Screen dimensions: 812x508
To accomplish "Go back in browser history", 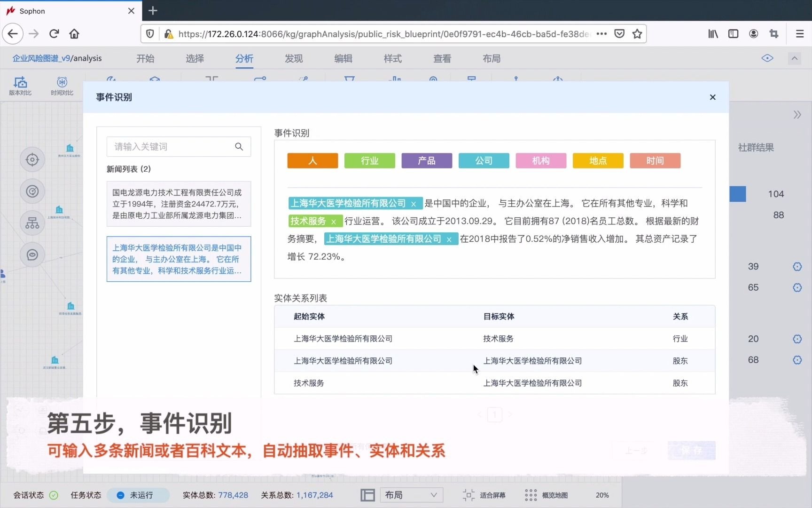I will (13, 34).
